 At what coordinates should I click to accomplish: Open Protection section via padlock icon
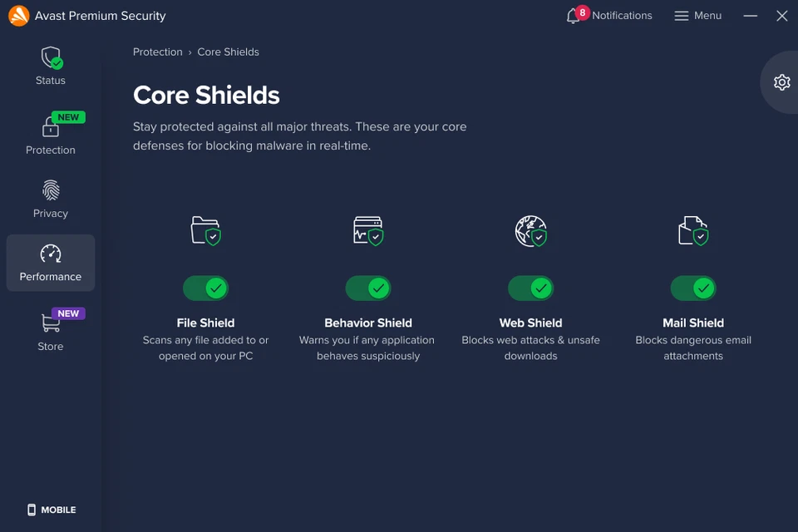50,131
